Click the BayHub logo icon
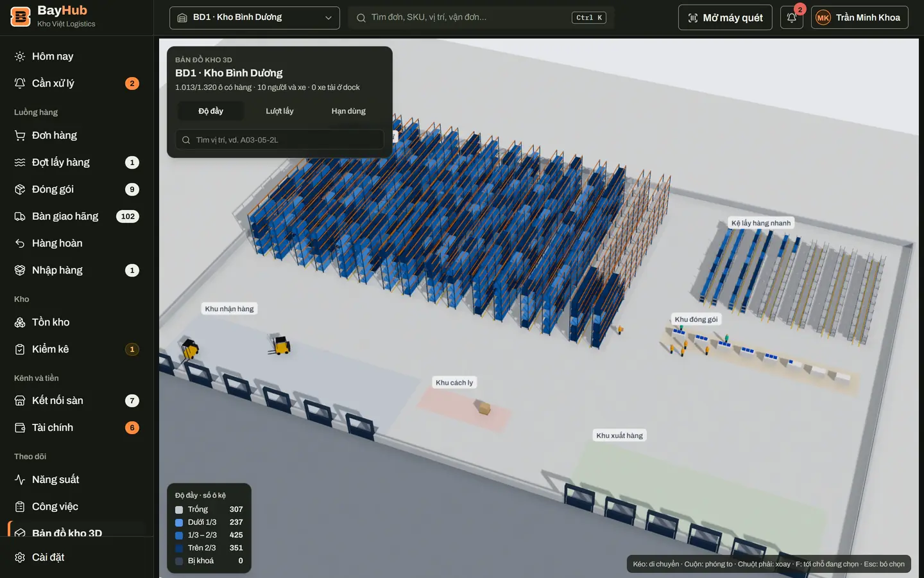Image resolution: width=924 pixels, height=578 pixels. click(x=21, y=17)
